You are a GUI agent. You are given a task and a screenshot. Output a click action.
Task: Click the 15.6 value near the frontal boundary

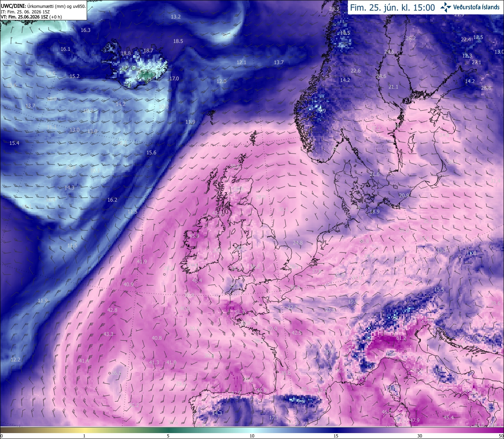[x=151, y=153]
